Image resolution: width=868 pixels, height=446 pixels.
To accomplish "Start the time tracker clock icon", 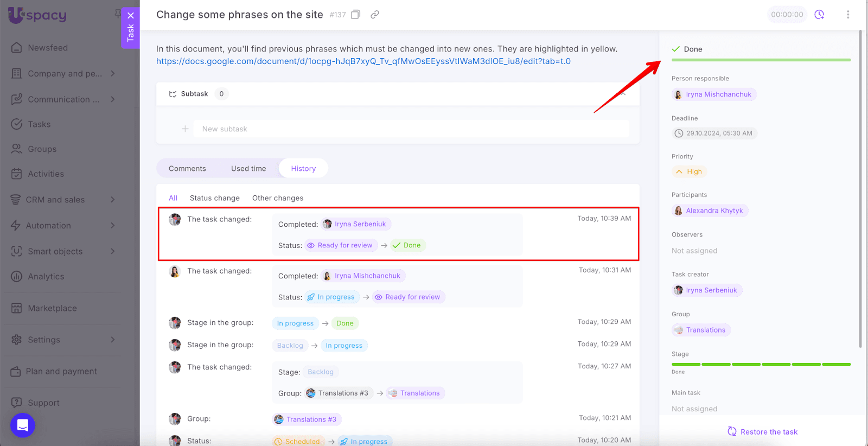I will tap(819, 15).
